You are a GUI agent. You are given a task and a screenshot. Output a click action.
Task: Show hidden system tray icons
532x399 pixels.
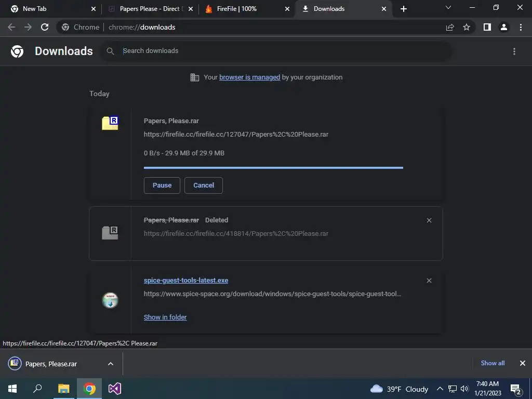click(440, 389)
